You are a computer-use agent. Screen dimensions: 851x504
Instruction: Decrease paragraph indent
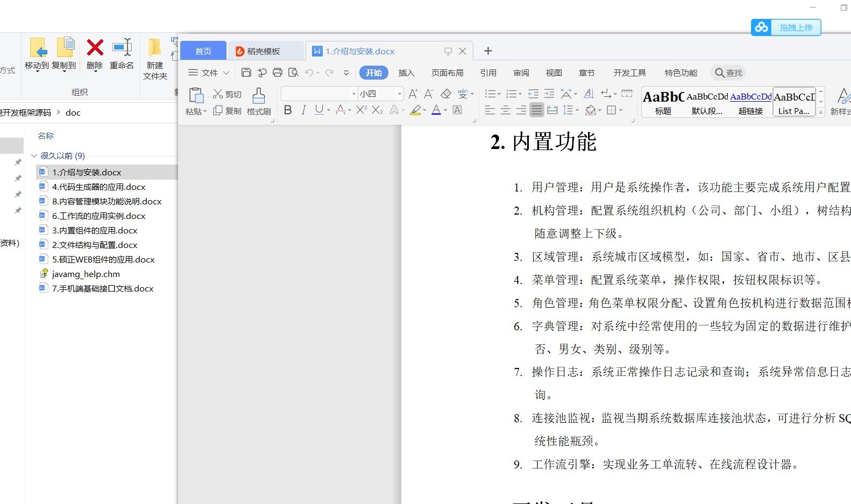(x=534, y=94)
